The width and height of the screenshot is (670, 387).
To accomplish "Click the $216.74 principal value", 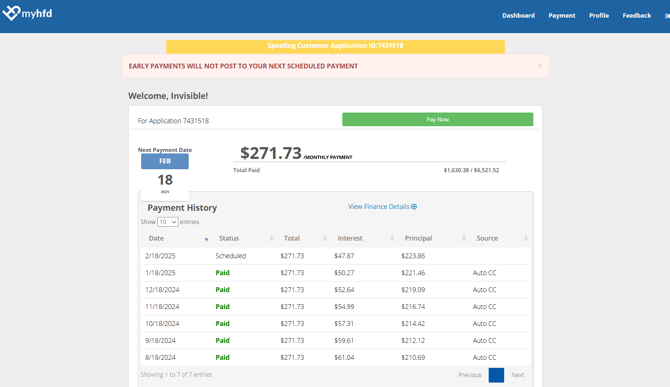I will 413,306.
